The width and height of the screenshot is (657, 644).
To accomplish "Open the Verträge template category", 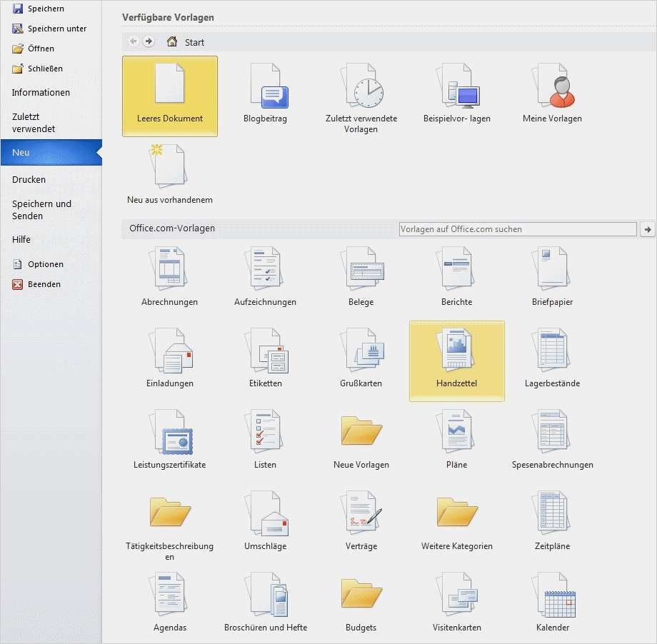I will [361, 520].
